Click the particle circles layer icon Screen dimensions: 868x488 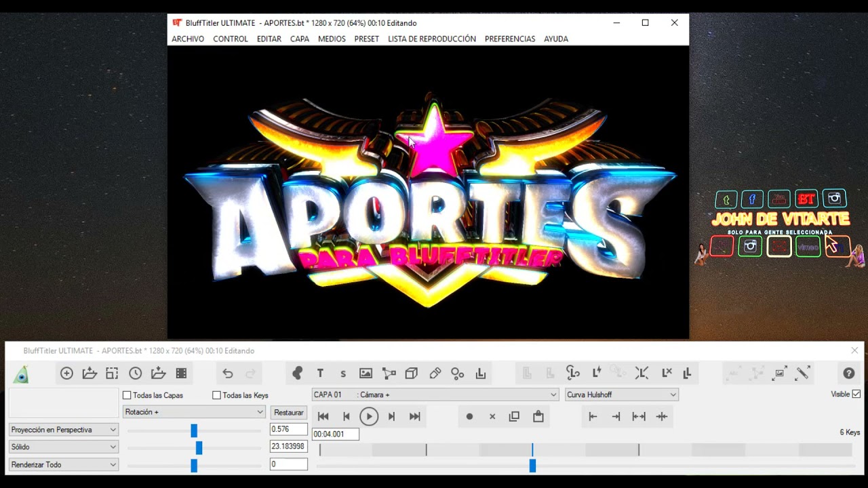(458, 373)
